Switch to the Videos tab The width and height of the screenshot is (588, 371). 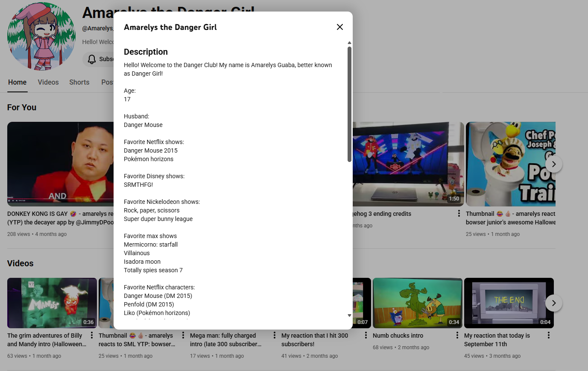pyautogui.click(x=48, y=82)
